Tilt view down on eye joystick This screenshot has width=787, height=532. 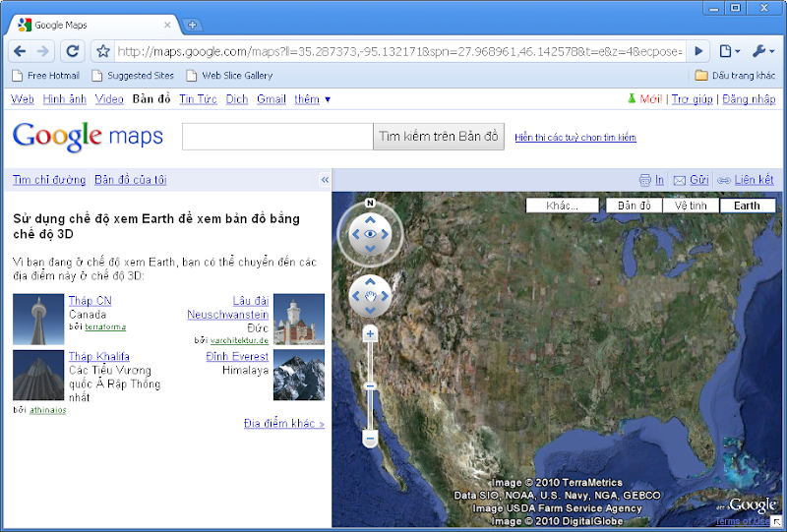coord(371,249)
